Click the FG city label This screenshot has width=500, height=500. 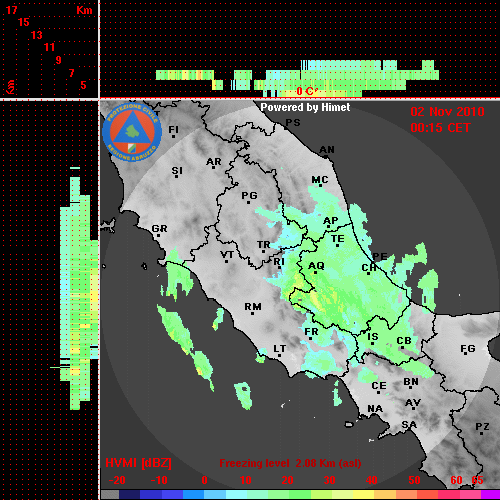468,349
